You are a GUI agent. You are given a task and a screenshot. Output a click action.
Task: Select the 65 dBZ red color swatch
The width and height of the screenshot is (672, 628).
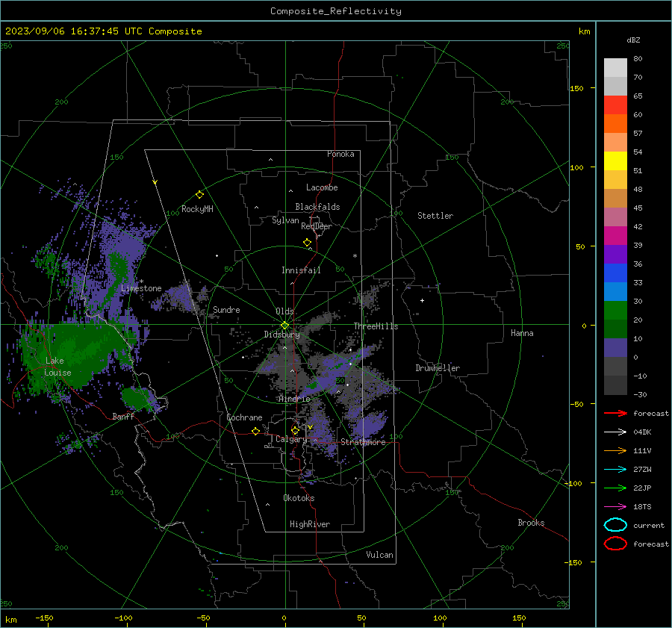pyautogui.click(x=615, y=105)
